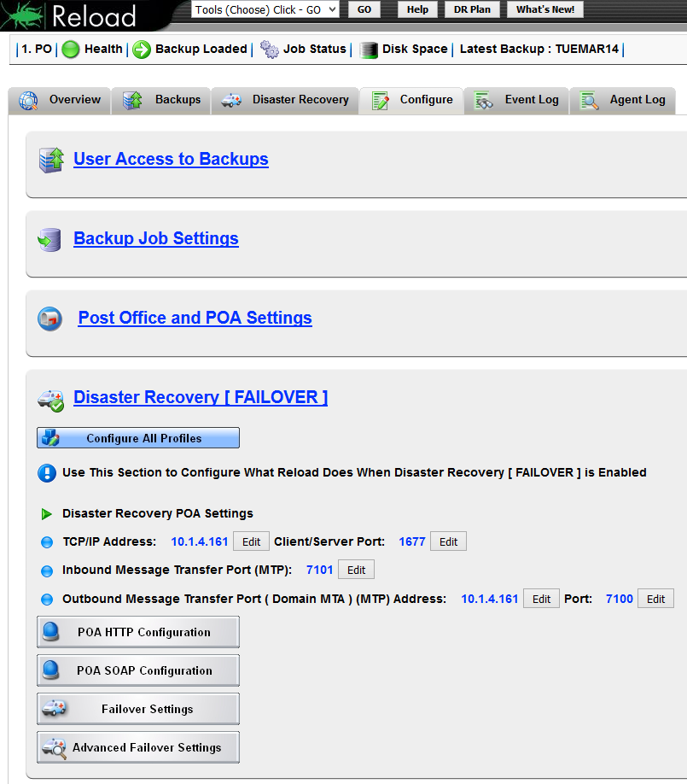Open POA HTTP Configuration
The image size is (687, 784).
[x=138, y=632]
